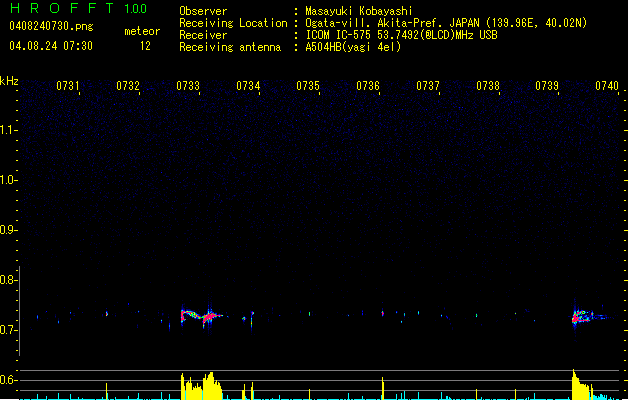Click the small echo spike near 0736
This screenshot has width=629, height=400.
[383, 313]
